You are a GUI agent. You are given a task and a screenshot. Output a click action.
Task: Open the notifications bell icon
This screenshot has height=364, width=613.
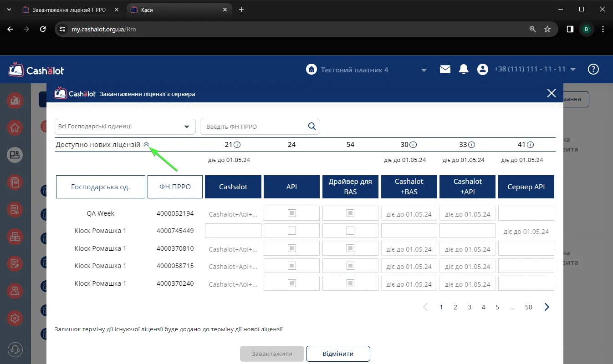pyautogui.click(x=464, y=69)
